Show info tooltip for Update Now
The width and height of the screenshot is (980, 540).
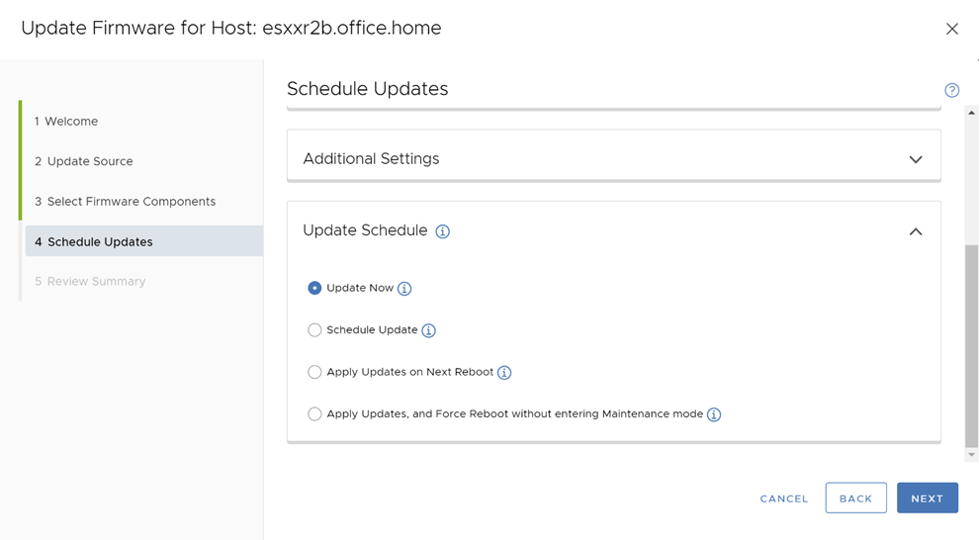(x=404, y=288)
